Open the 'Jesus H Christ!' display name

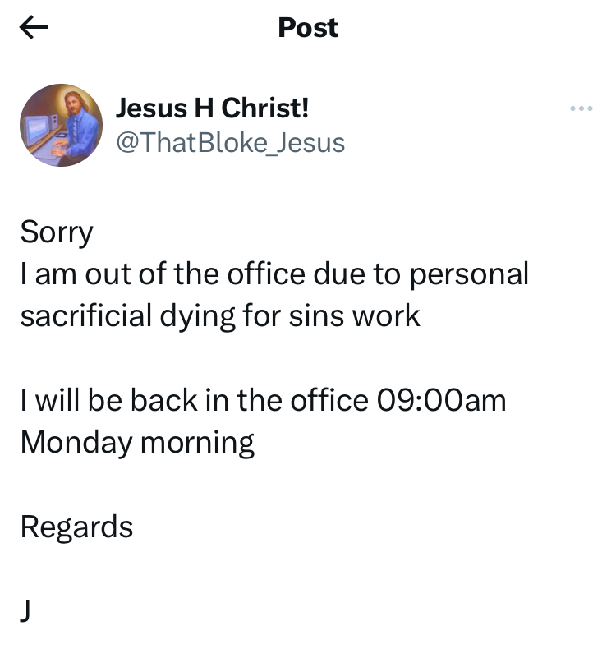coord(213,107)
